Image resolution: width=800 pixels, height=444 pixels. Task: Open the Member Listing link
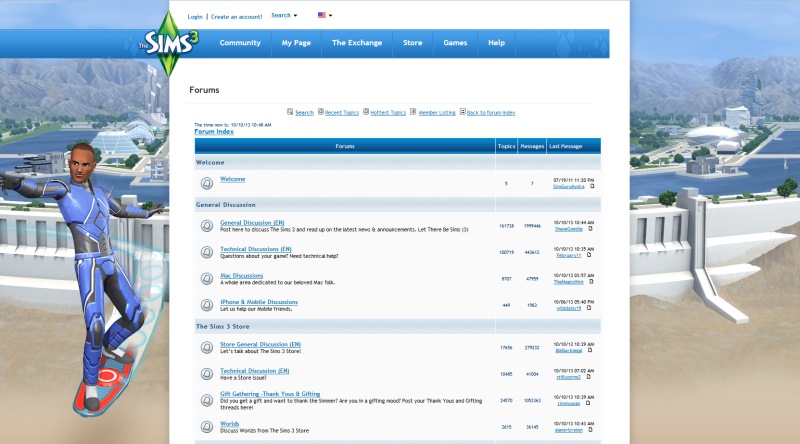[x=437, y=113]
